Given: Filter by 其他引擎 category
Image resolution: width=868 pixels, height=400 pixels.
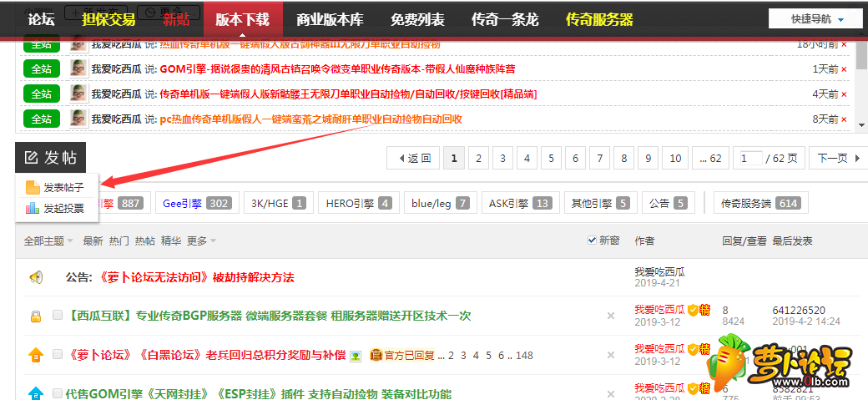Looking at the screenshot, I should [x=601, y=203].
